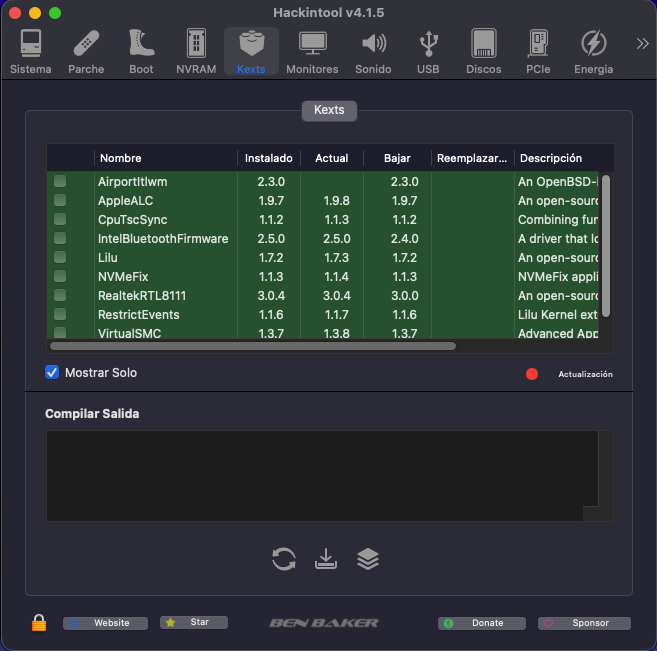The width and height of the screenshot is (657, 651).
Task: Click the orange lock icon
Action: tap(39, 623)
